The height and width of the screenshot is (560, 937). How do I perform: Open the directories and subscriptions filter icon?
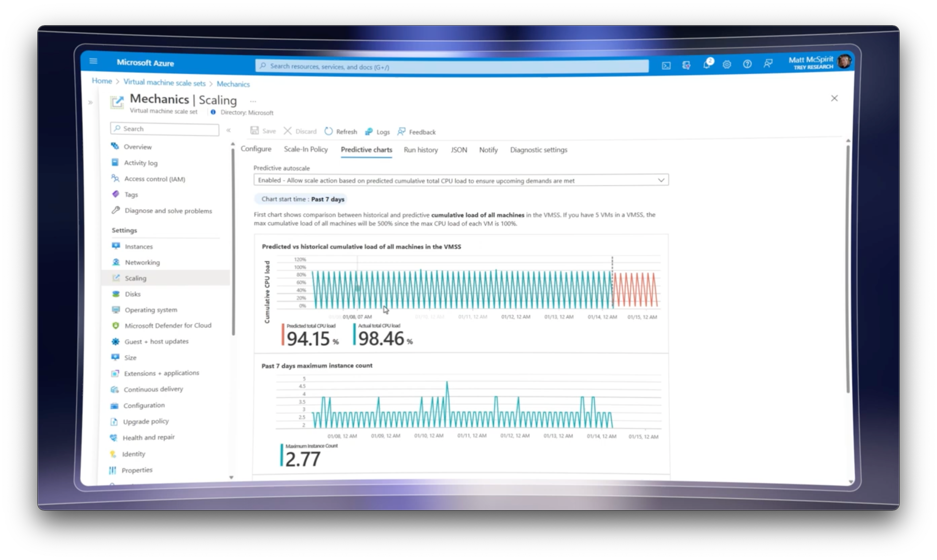687,65
